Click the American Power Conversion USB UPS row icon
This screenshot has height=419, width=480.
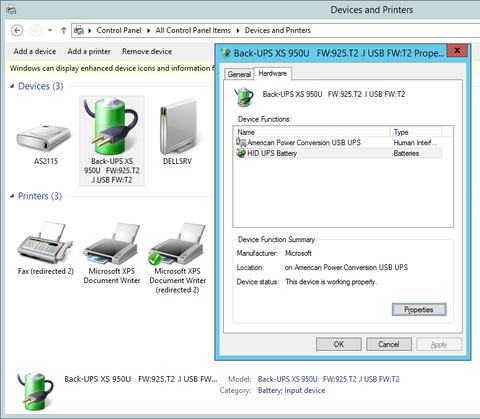(241, 142)
